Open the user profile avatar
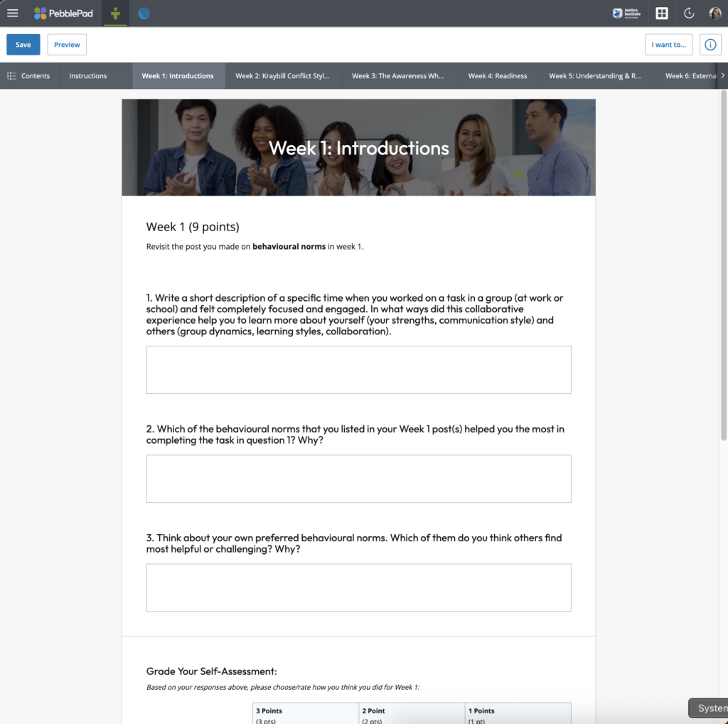Viewport: 728px width, 724px height. [715, 14]
